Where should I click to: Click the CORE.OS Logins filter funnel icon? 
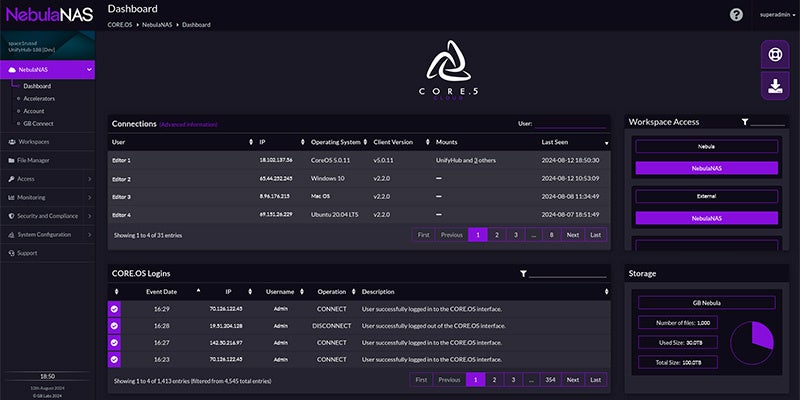(x=523, y=274)
